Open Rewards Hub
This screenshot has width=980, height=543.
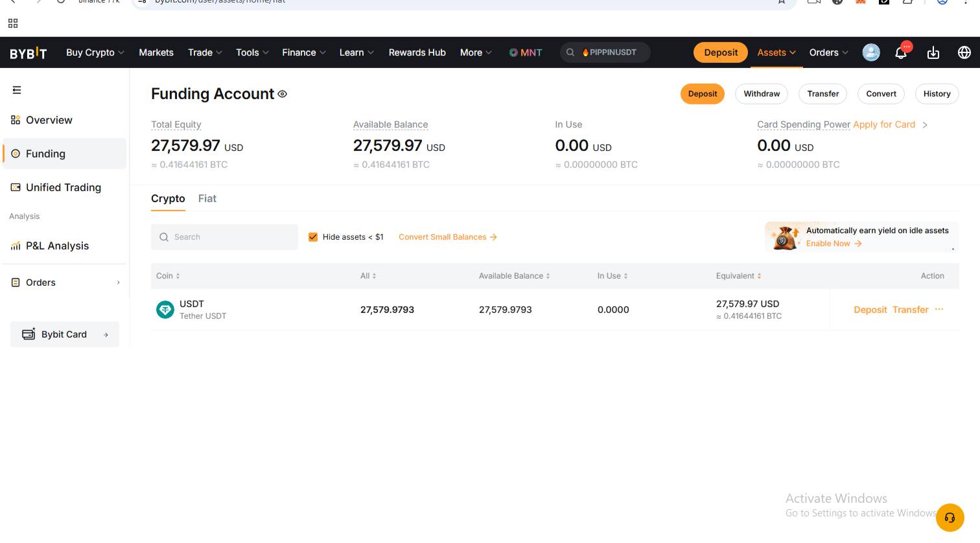[x=417, y=52]
